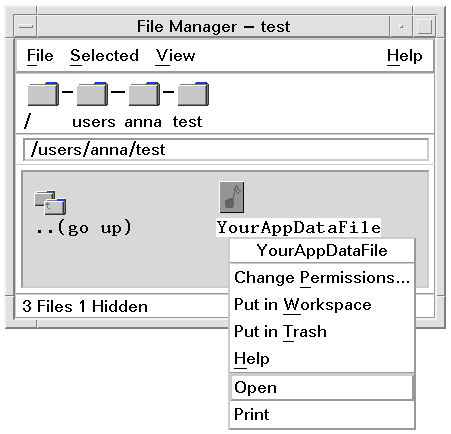Choose Put in Workspace

coord(322,304)
